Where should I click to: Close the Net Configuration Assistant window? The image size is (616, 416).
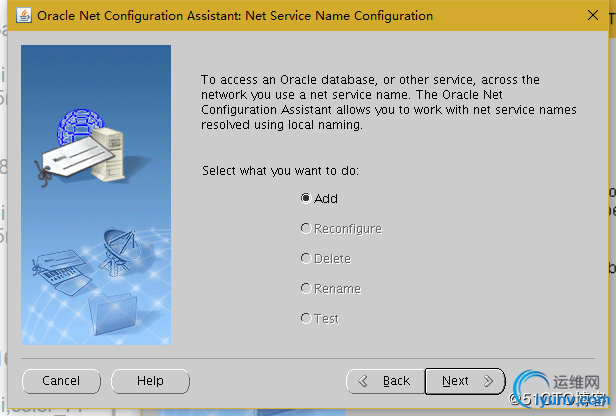tap(593, 15)
